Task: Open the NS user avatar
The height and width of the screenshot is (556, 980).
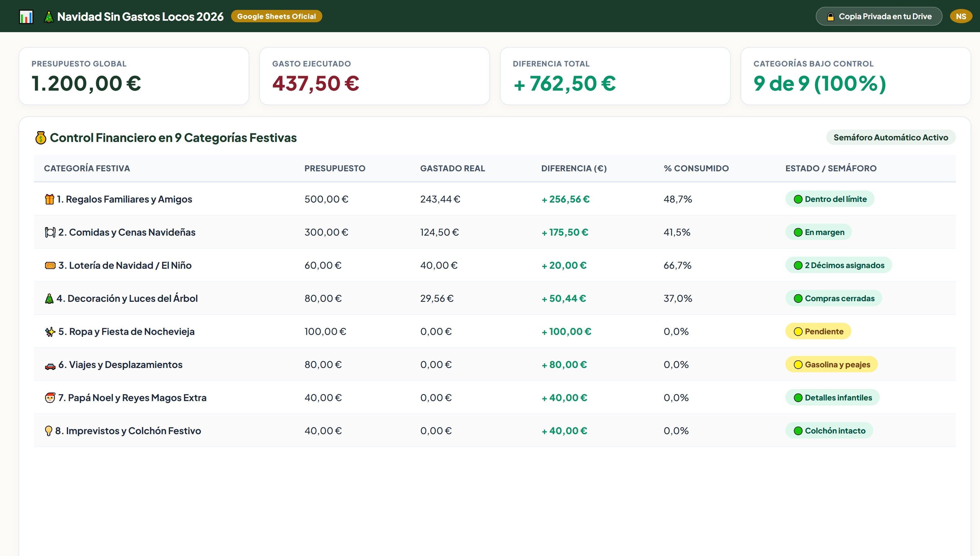Action: pos(961,16)
